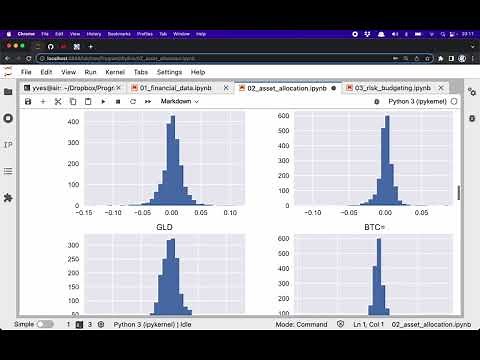Copy the selected cell

[x=73, y=101]
